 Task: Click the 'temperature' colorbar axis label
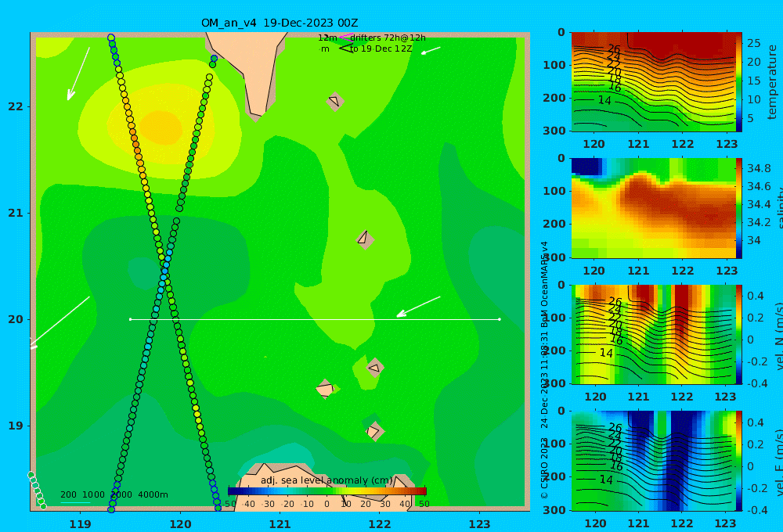[x=772, y=82]
